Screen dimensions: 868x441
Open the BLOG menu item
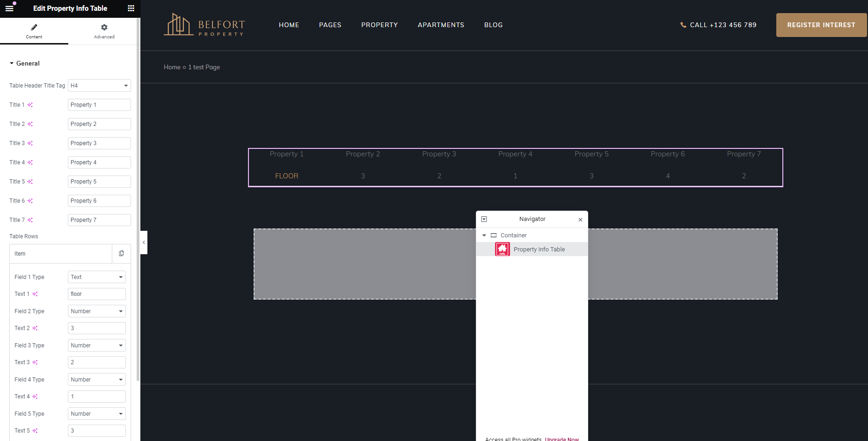(x=493, y=25)
